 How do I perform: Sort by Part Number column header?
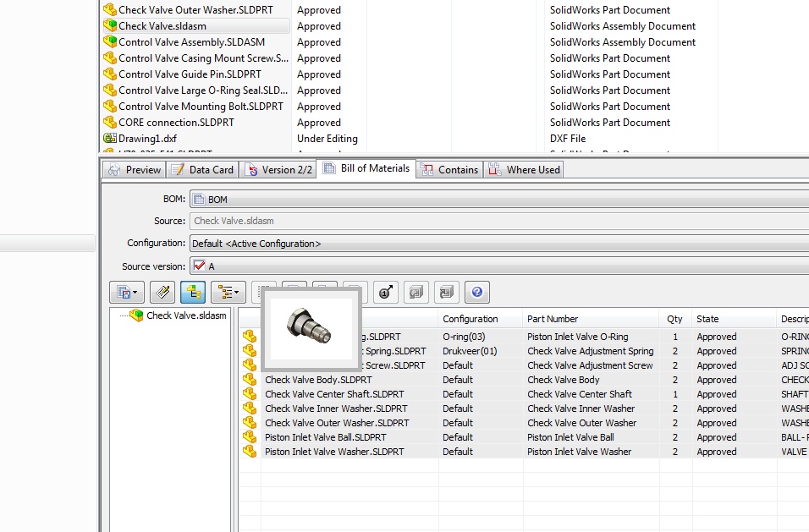(590, 319)
